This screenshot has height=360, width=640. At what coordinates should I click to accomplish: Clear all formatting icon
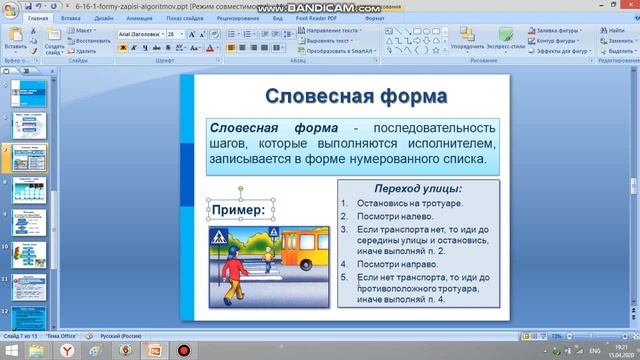215,35
